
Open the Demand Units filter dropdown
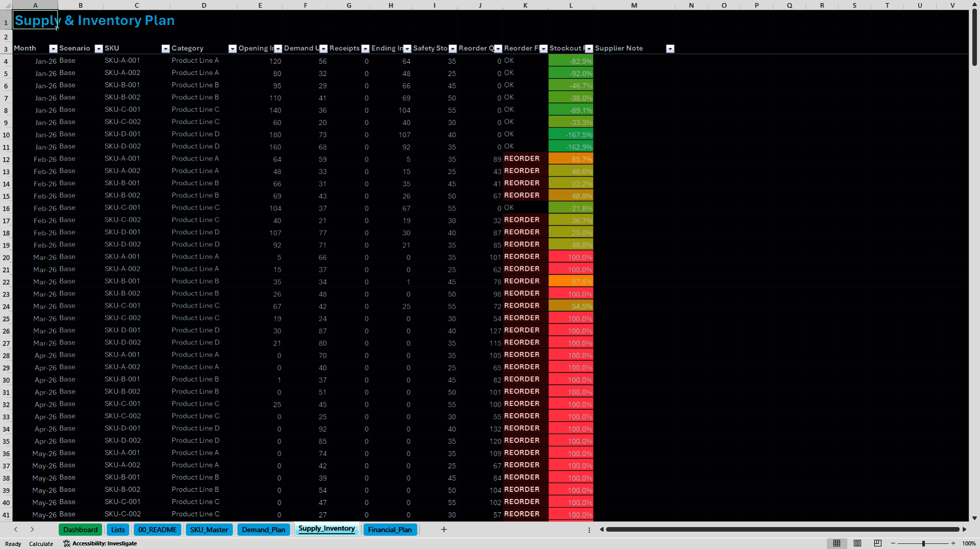tap(323, 48)
